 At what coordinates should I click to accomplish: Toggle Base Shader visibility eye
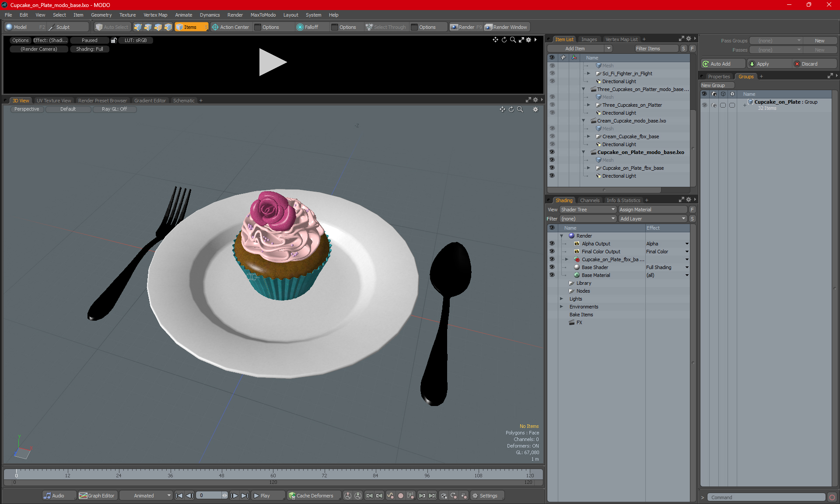click(552, 267)
